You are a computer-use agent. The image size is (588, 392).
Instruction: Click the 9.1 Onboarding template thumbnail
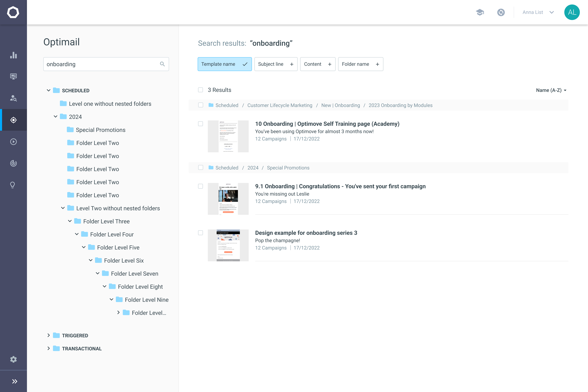click(228, 199)
